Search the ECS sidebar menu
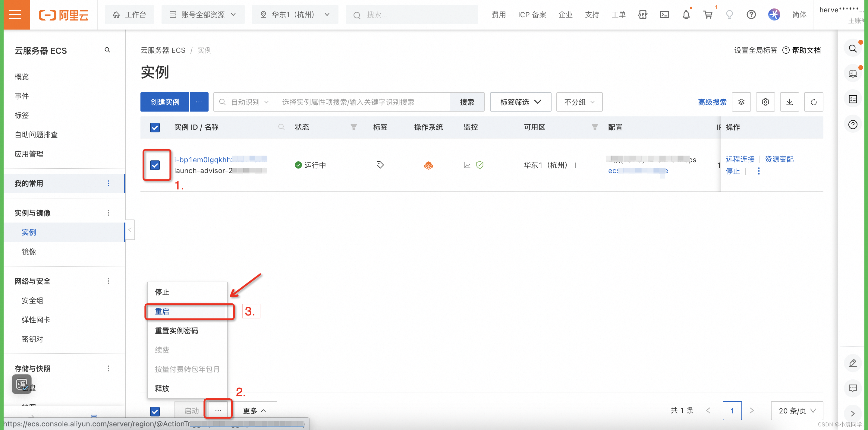Screen dimensions: 868x430 (x=107, y=50)
